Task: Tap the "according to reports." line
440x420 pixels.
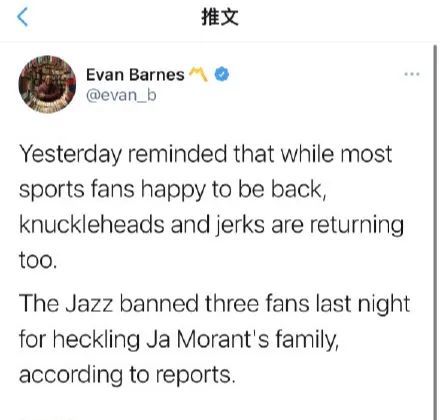Action: click(127, 375)
